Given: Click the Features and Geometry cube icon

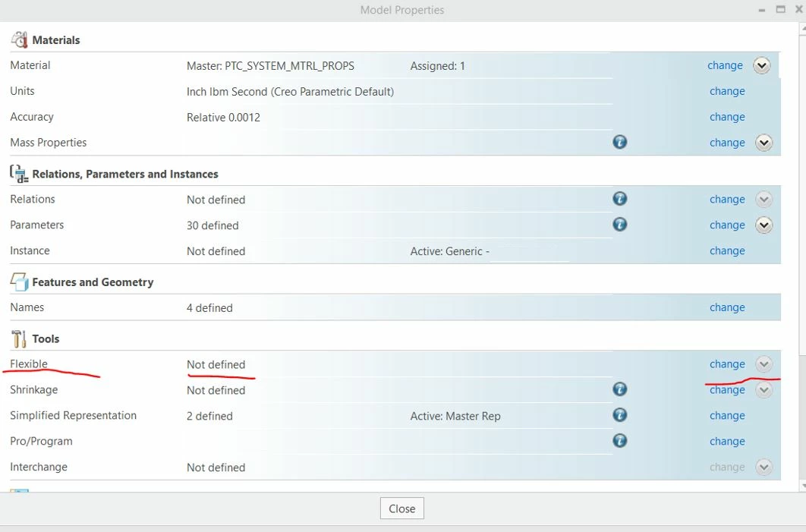Looking at the screenshot, I should (x=19, y=282).
